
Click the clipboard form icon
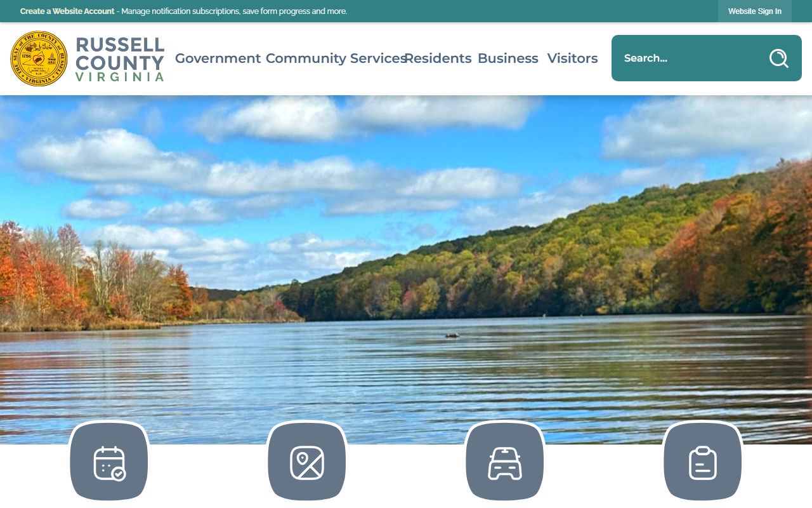(x=703, y=463)
